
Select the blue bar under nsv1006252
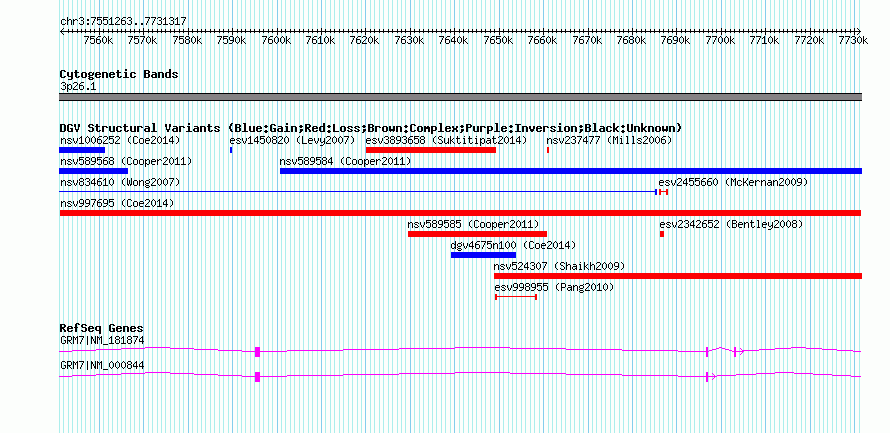point(82,150)
